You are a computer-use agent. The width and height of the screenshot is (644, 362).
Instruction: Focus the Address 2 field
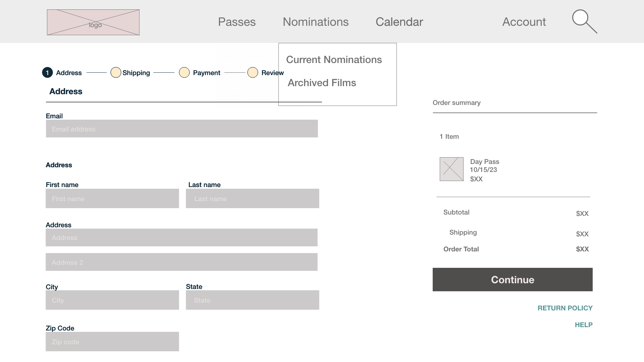tap(181, 262)
